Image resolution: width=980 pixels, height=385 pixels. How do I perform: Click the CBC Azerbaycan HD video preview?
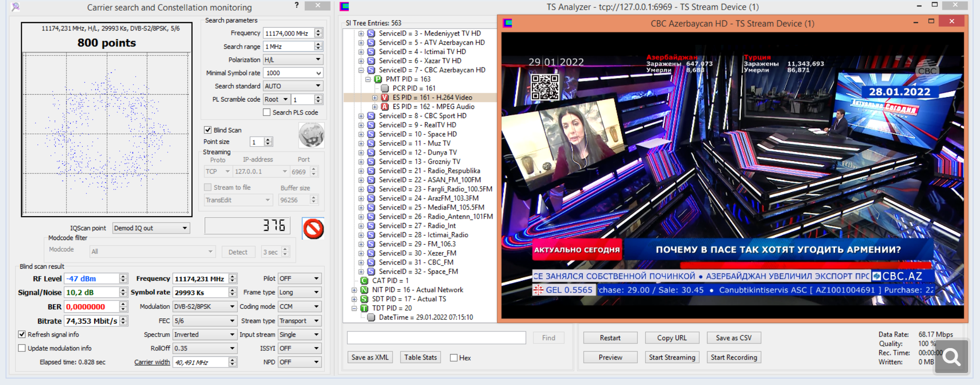tap(732, 175)
